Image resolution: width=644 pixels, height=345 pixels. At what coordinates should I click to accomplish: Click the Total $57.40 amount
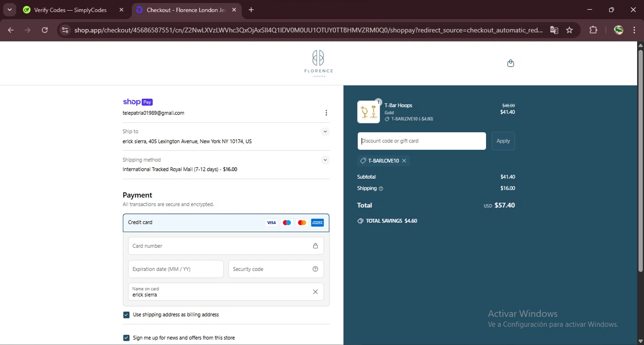(x=504, y=205)
